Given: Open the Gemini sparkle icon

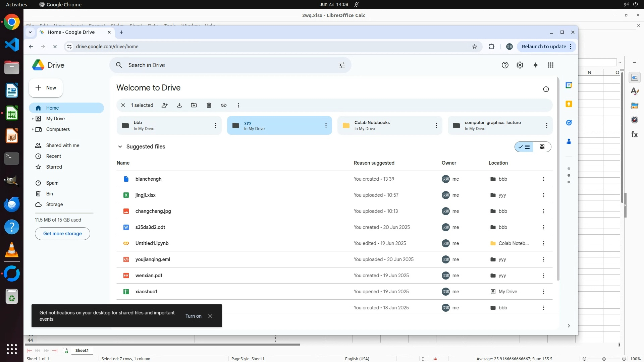Looking at the screenshot, I should pos(536,65).
